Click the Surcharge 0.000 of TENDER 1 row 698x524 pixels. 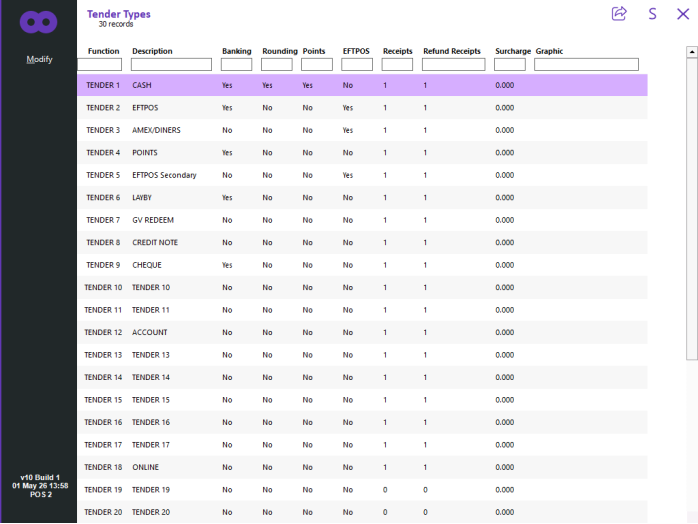(504, 85)
